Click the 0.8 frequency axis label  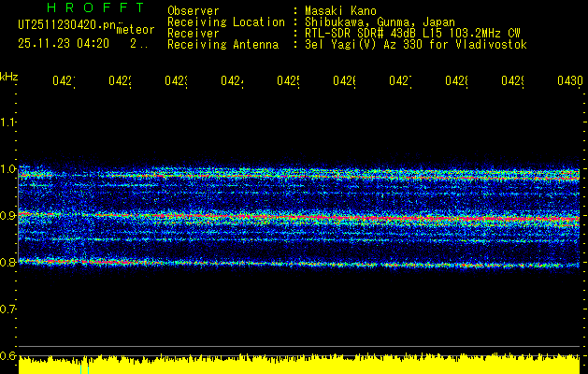(x=7, y=262)
